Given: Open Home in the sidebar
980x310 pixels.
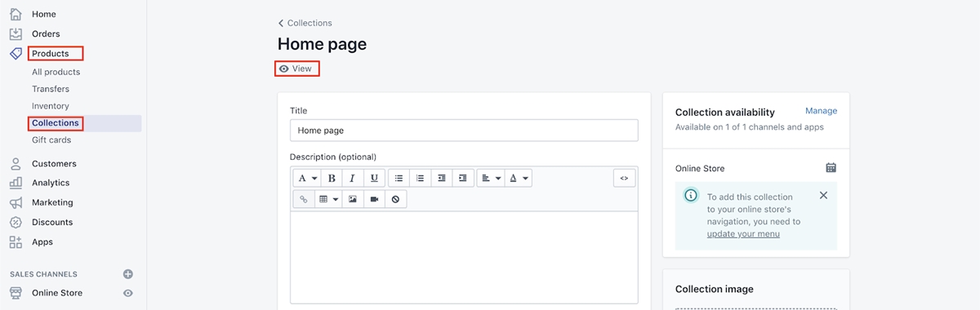Looking at the screenshot, I should [x=44, y=15].
